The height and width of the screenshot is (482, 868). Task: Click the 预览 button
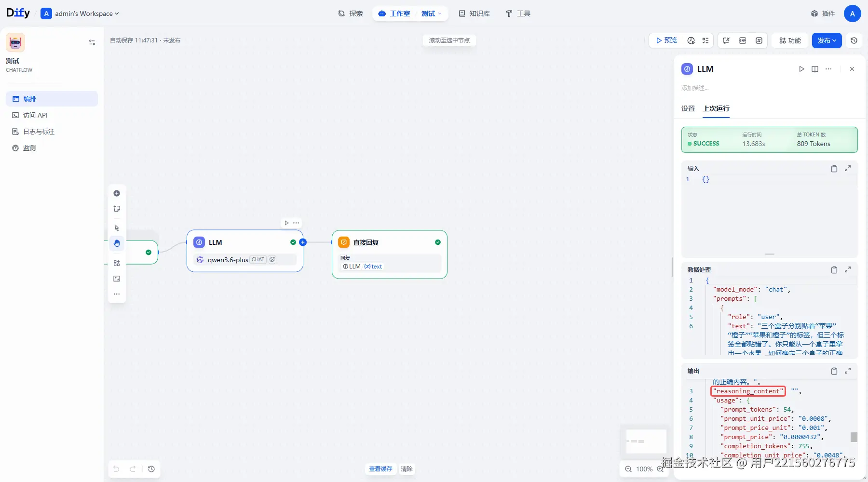666,40
